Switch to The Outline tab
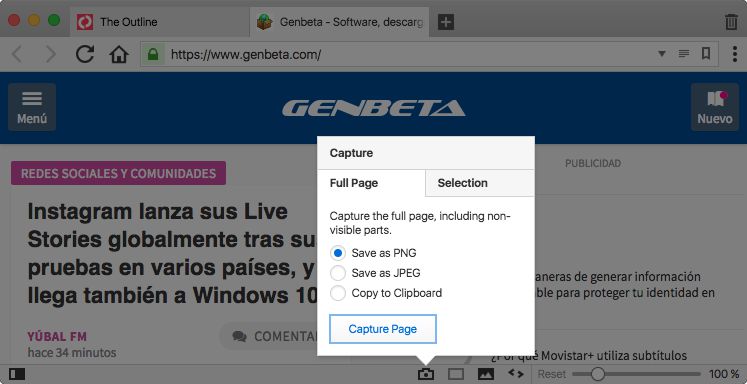This screenshot has width=747, height=384. pos(129,22)
